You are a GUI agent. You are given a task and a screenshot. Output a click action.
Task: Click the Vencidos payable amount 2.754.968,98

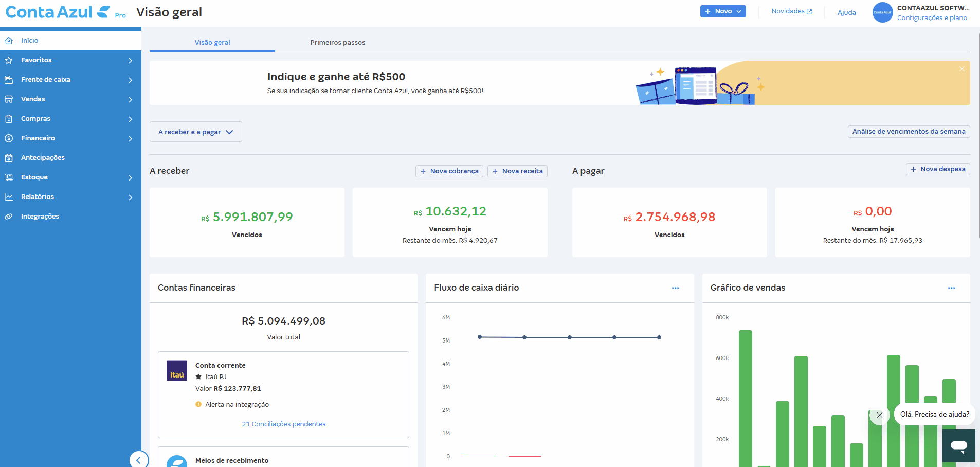pyautogui.click(x=669, y=217)
